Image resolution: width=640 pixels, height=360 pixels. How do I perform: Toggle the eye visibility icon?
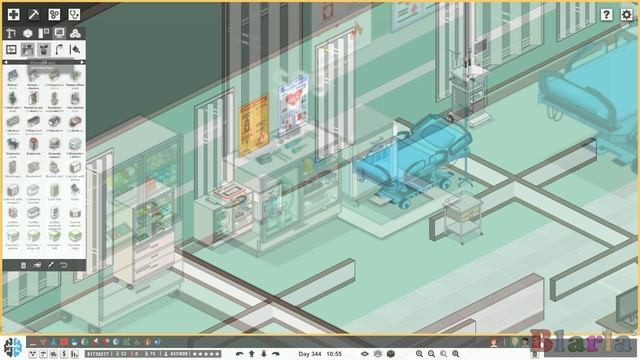point(364,354)
